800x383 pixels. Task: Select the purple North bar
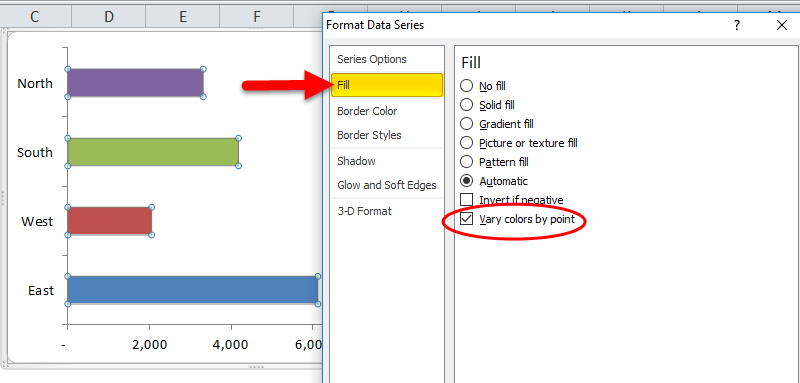(135, 83)
